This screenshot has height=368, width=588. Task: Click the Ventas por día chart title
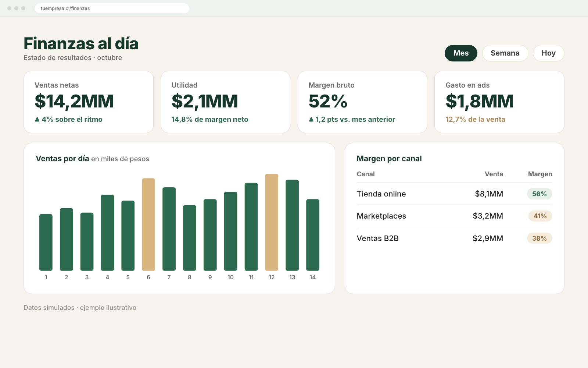tap(62, 159)
